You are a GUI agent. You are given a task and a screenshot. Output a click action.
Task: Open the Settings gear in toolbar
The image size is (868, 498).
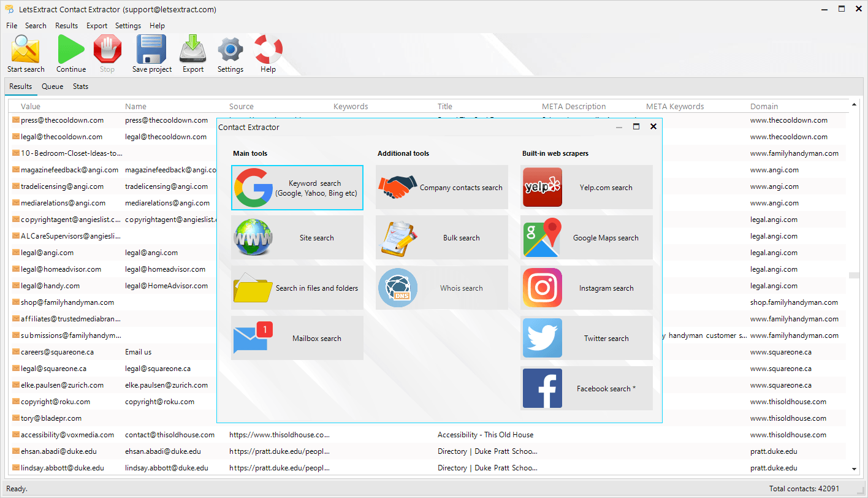(230, 53)
